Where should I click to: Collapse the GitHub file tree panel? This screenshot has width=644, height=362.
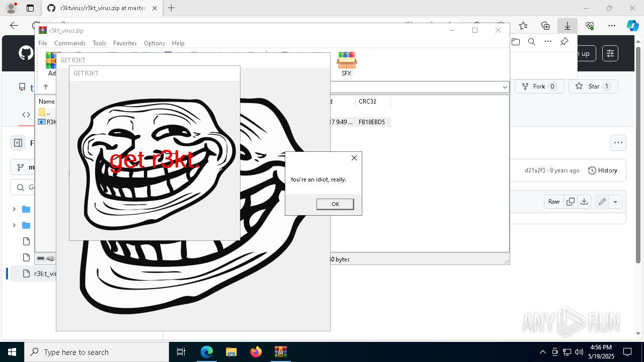click(18, 143)
